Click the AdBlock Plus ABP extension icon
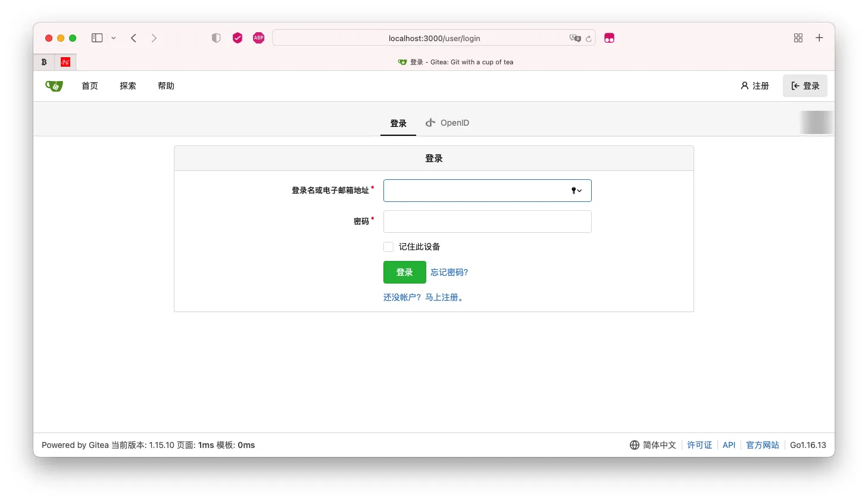The width and height of the screenshot is (868, 501). pos(258,38)
